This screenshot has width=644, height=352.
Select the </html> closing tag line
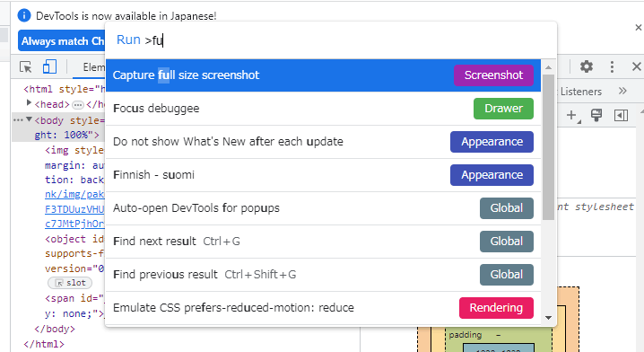44,344
